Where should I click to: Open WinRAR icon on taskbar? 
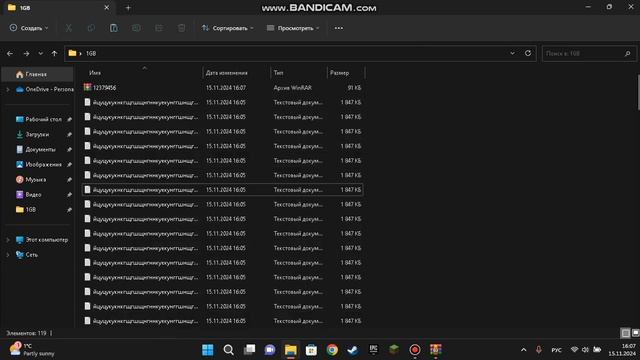point(436,350)
